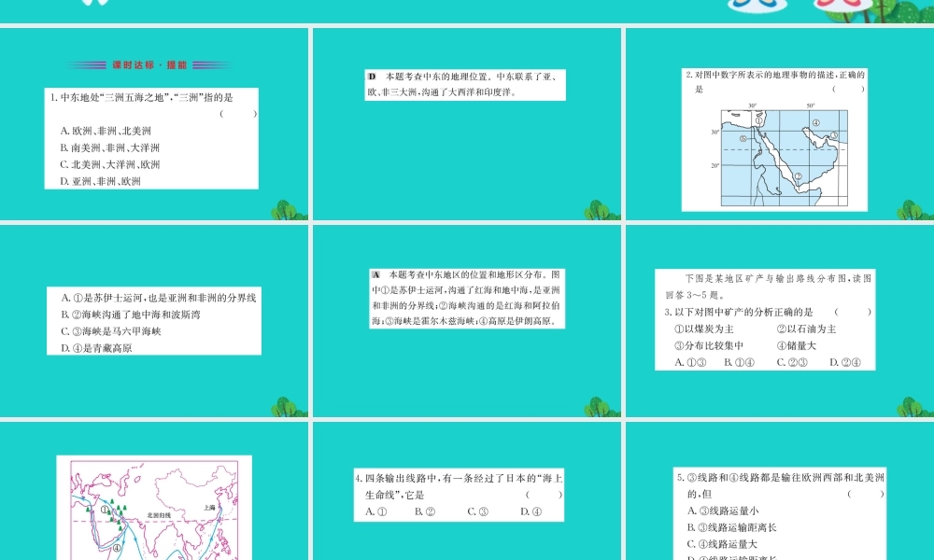
Task: Choose question 3 answer C. ②③
Action: point(792,362)
